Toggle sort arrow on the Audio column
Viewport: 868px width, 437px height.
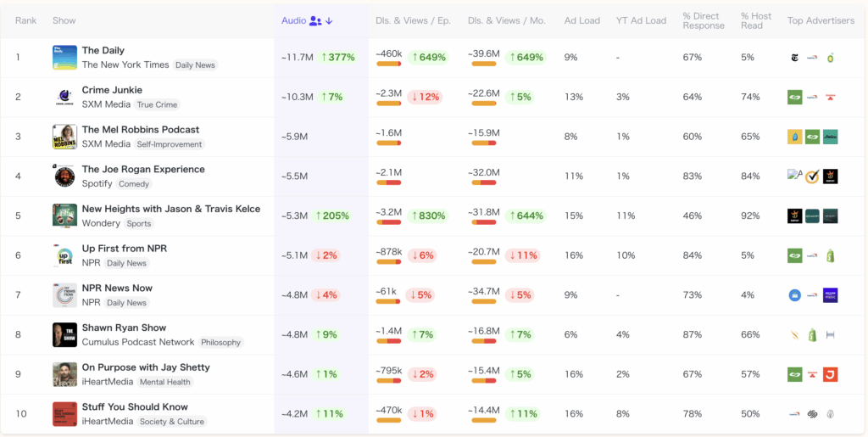click(329, 20)
